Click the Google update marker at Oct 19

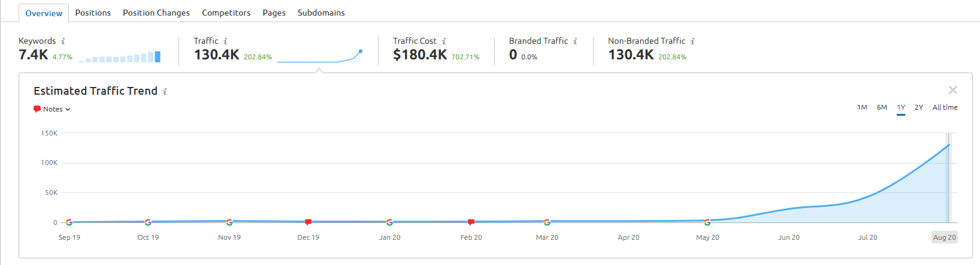(x=148, y=222)
